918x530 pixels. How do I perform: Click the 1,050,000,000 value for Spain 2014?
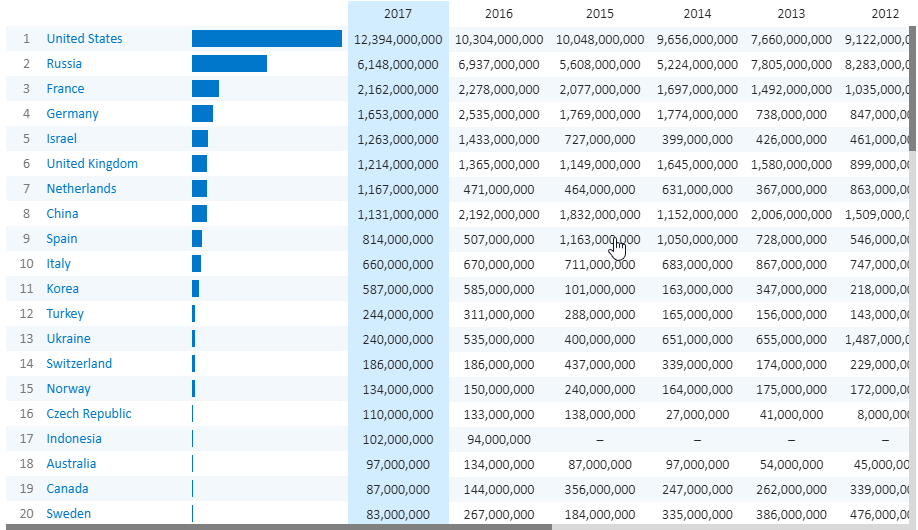click(x=697, y=240)
